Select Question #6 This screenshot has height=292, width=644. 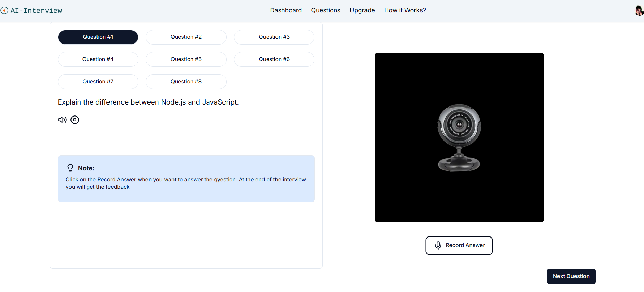point(274,59)
